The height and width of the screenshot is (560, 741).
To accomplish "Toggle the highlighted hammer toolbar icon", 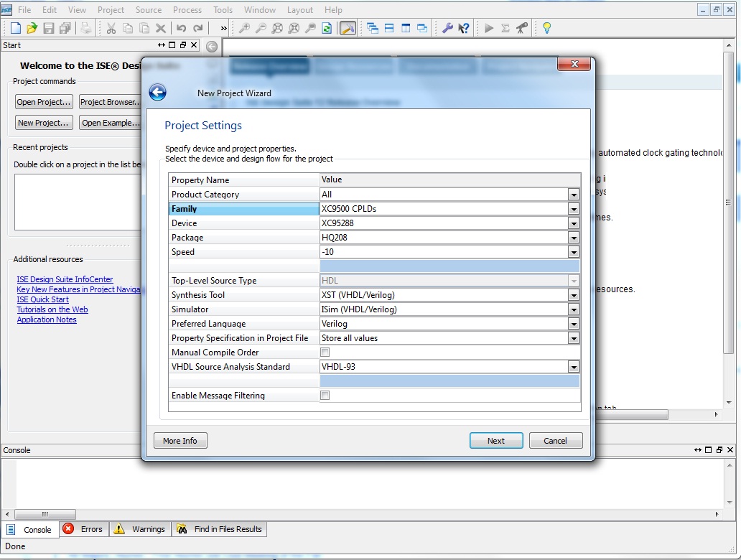I will click(x=348, y=28).
